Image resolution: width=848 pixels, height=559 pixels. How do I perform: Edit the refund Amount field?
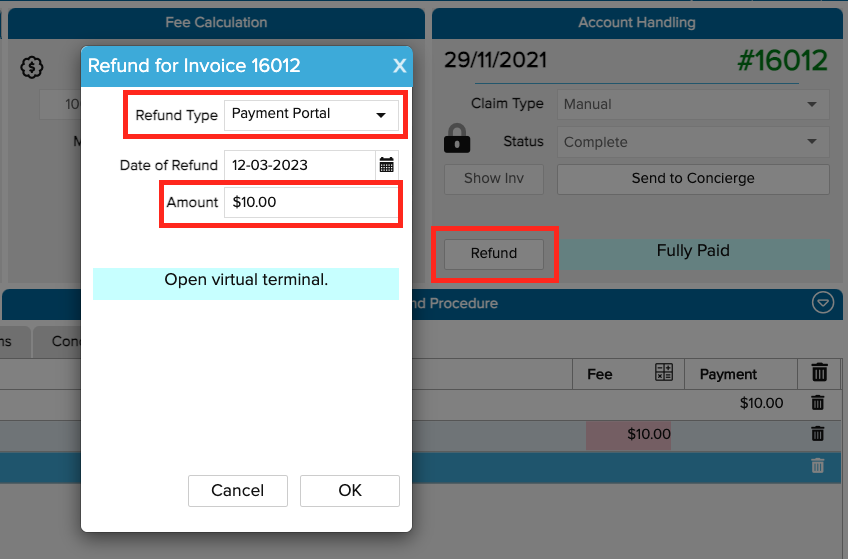312,202
